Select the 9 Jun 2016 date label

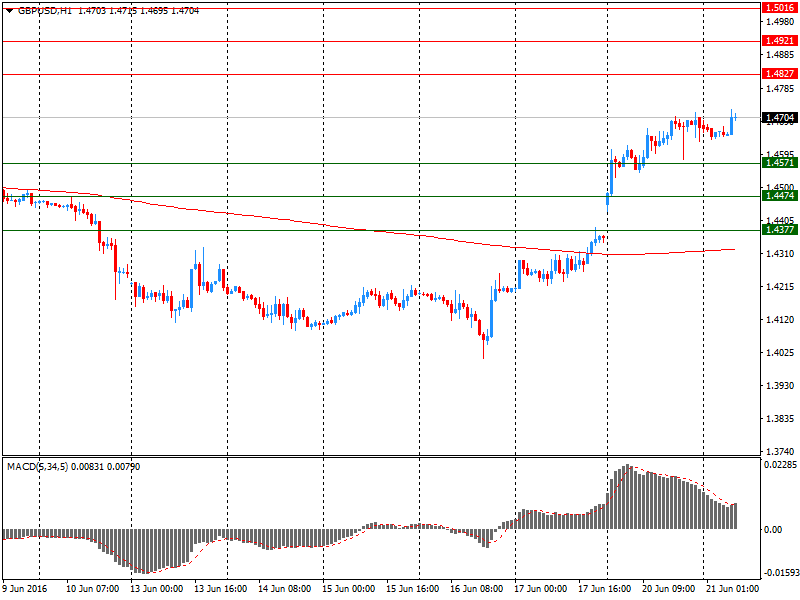point(24,589)
